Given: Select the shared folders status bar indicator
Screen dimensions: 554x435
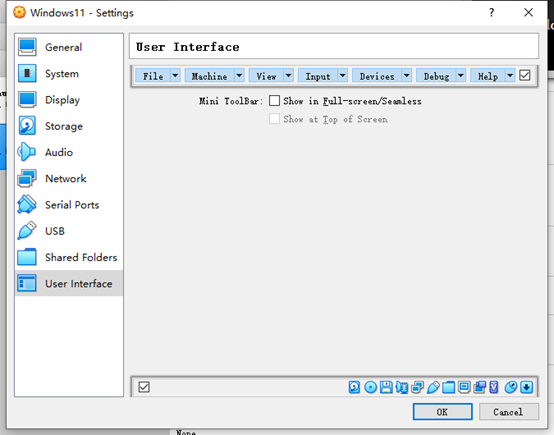Looking at the screenshot, I should coord(448,387).
